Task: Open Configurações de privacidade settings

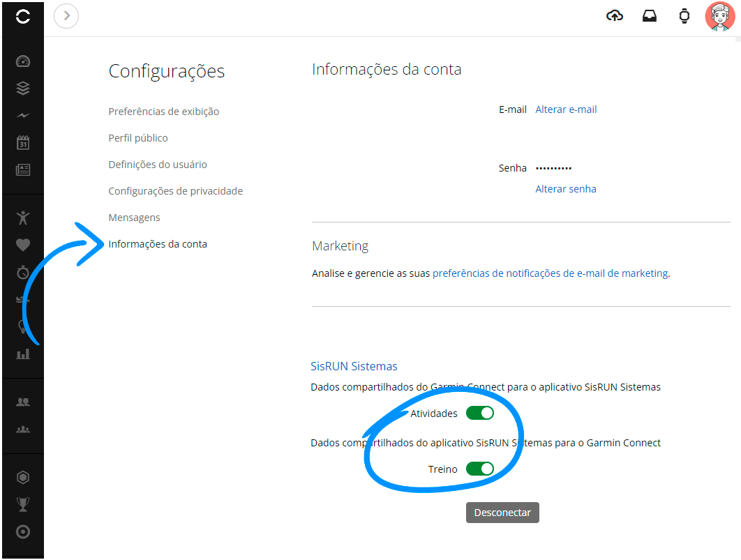Action: click(175, 191)
